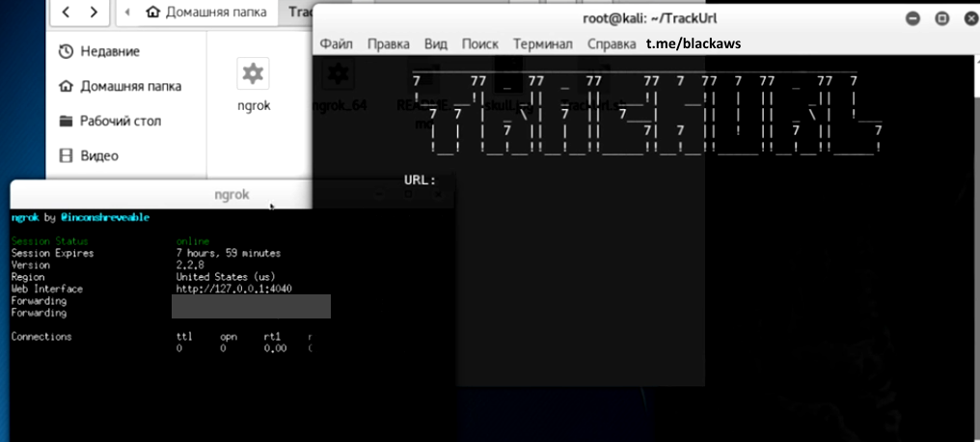The height and width of the screenshot is (442, 980).
Task: Open Рабочий стол in the sidebar
Action: pos(120,121)
